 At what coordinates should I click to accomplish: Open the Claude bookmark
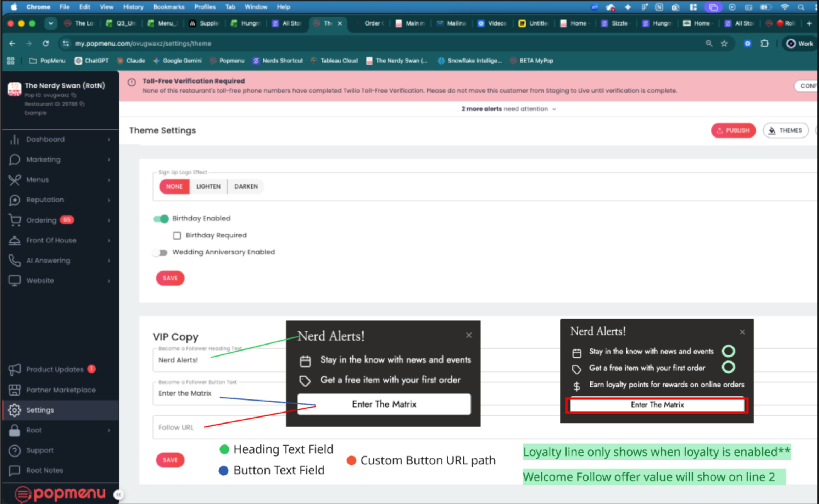tap(131, 61)
